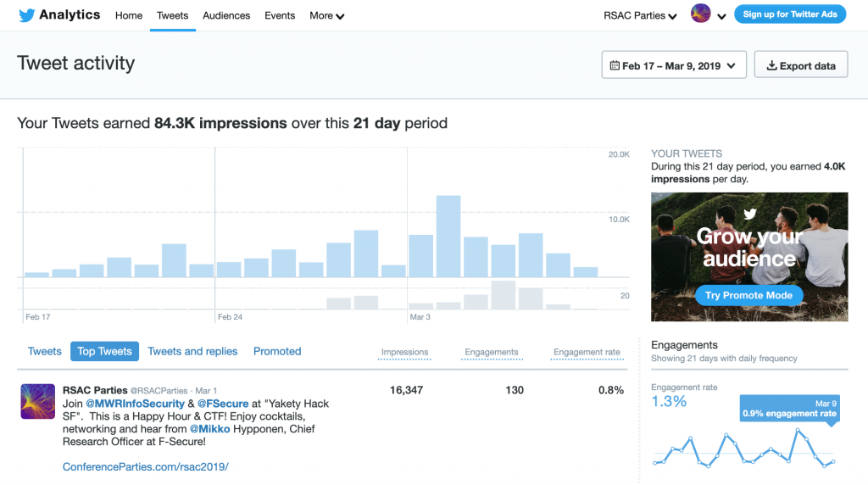The height and width of the screenshot is (485, 868).
Task: Sort by Impressions column header
Action: (x=404, y=352)
